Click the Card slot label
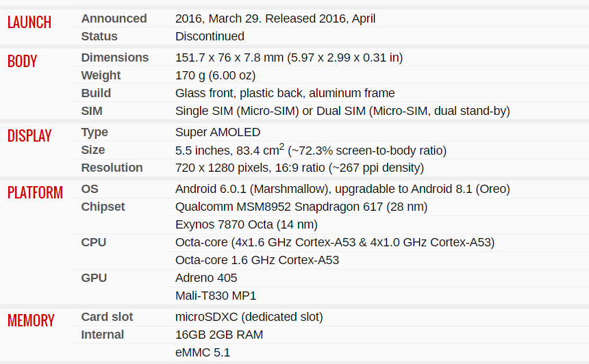The height and width of the screenshot is (364, 589). 107,317
